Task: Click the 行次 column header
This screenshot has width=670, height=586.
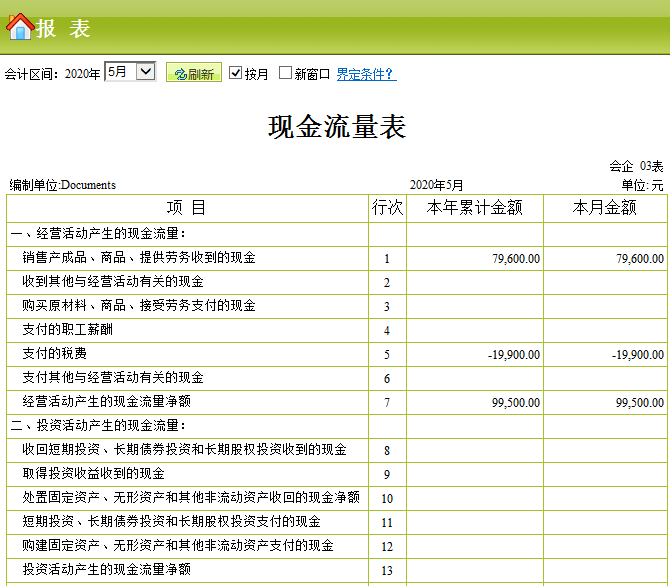Action: (x=387, y=208)
